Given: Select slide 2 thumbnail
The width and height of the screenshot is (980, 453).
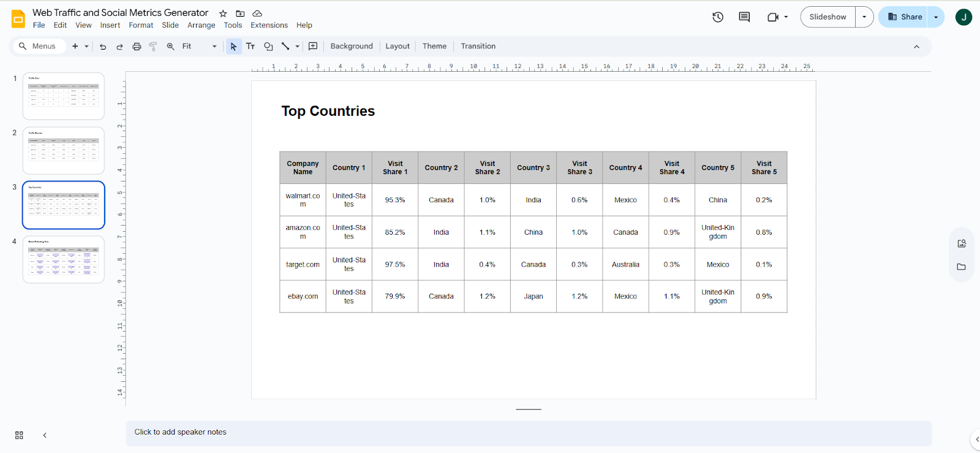Looking at the screenshot, I should 64,151.
